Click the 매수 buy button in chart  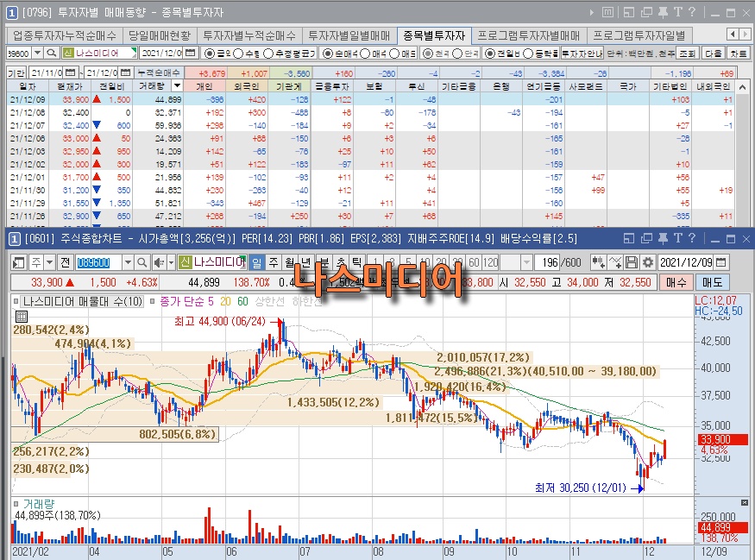[x=676, y=283]
